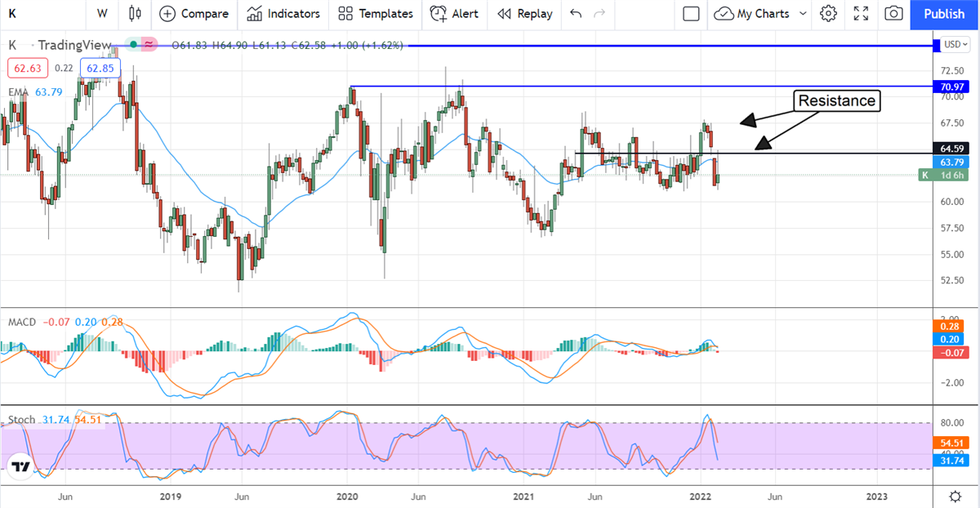Toggle the green market status dot
The height and width of the screenshot is (508, 980).
pyautogui.click(x=133, y=44)
